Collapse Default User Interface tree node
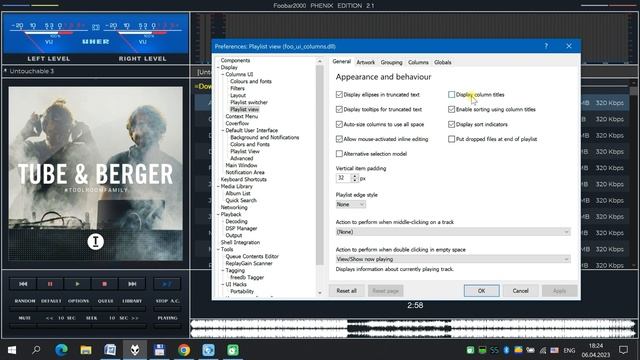This screenshot has width=640, height=360. tap(223, 130)
